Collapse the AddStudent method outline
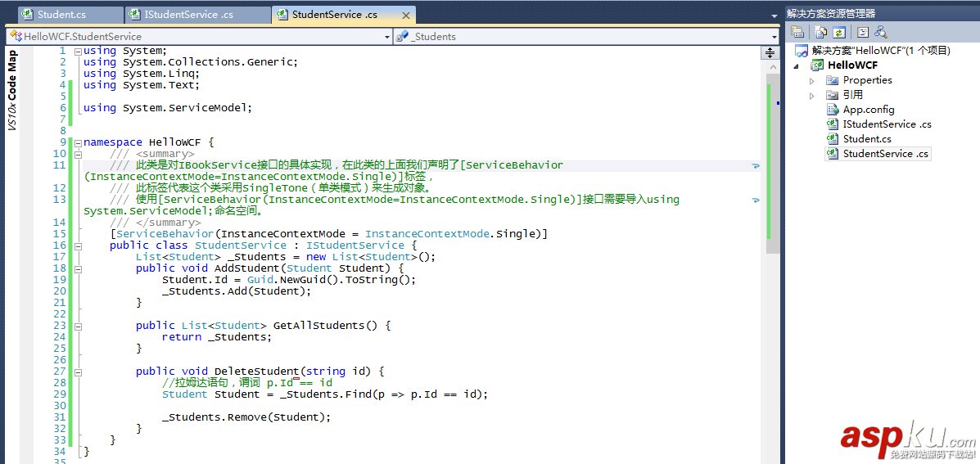Viewport: 980px width, 464px height. 78,268
